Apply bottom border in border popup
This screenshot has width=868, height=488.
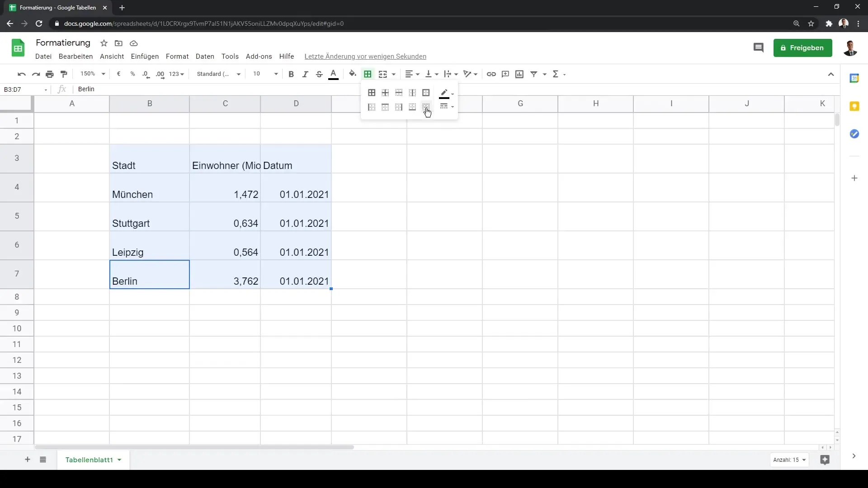pyautogui.click(x=412, y=107)
